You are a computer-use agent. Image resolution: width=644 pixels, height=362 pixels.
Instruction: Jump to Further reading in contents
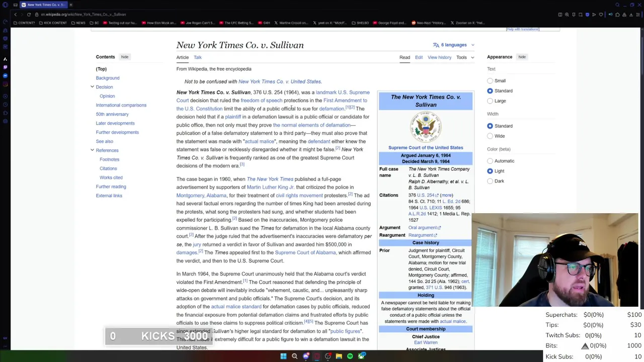(x=111, y=187)
